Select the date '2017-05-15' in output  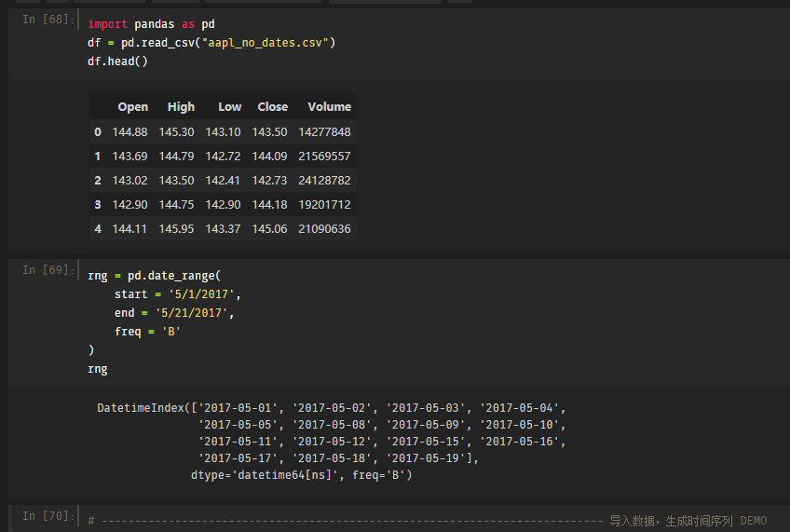coord(426,442)
